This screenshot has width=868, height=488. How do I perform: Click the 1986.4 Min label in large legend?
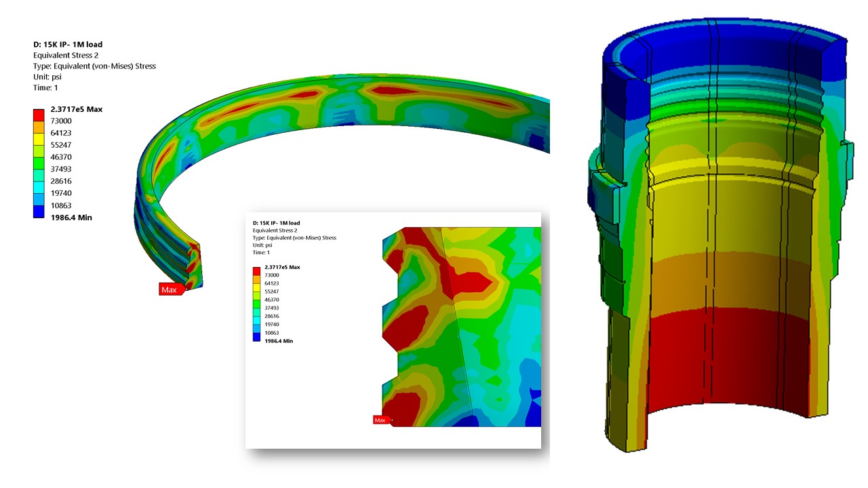tap(71, 218)
